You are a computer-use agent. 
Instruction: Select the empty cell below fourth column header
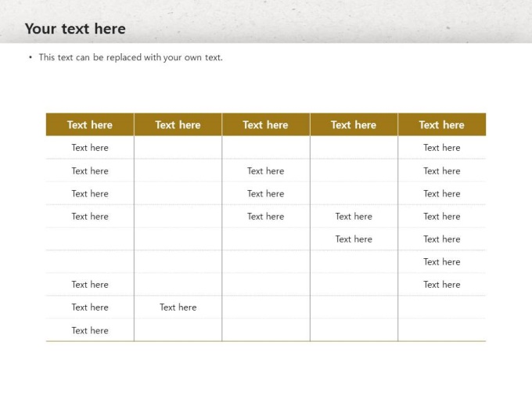pyautogui.click(x=354, y=148)
